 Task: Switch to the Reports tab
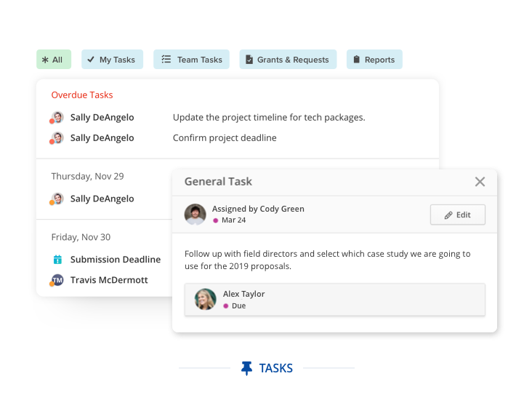(374, 60)
